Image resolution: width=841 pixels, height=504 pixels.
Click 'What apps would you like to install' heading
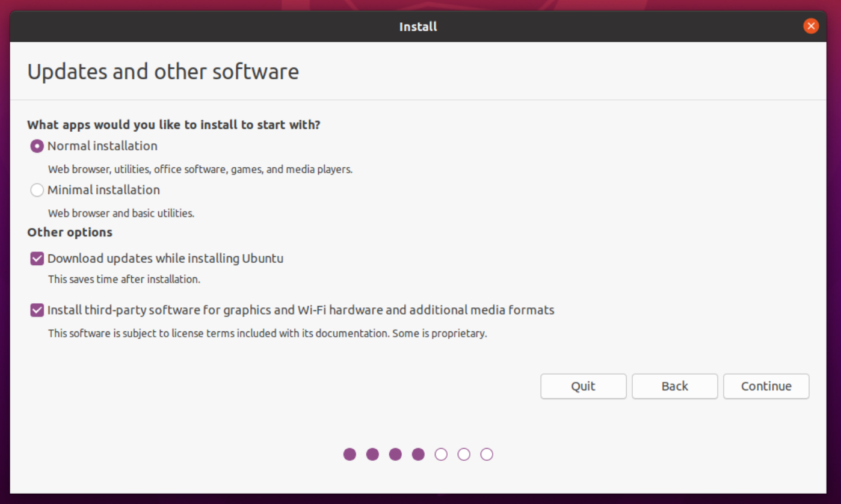[174, 125]
